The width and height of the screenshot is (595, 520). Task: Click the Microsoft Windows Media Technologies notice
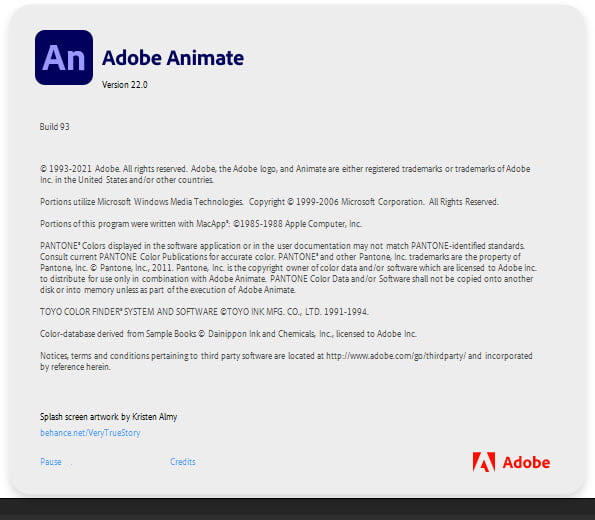tap(269, 202)
